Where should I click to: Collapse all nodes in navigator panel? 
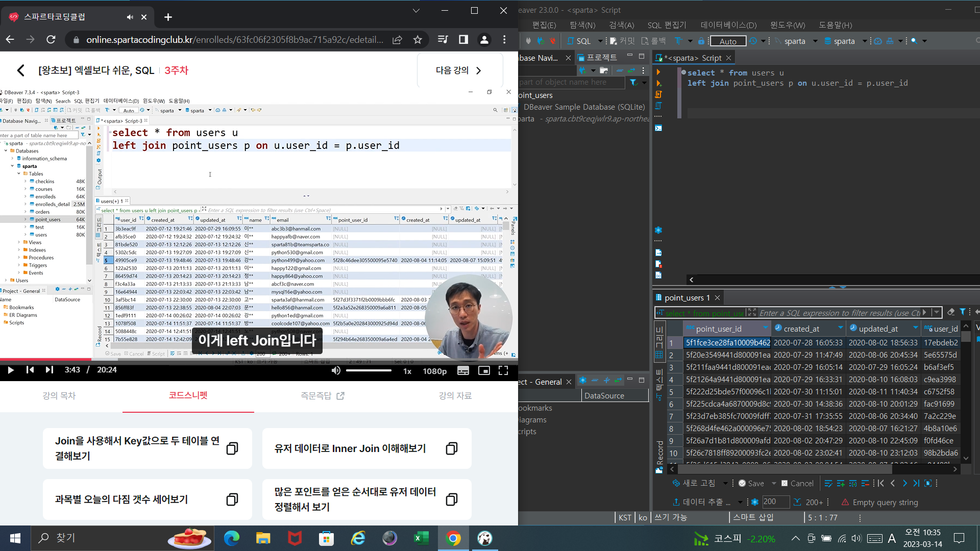[x=620, y=70]
